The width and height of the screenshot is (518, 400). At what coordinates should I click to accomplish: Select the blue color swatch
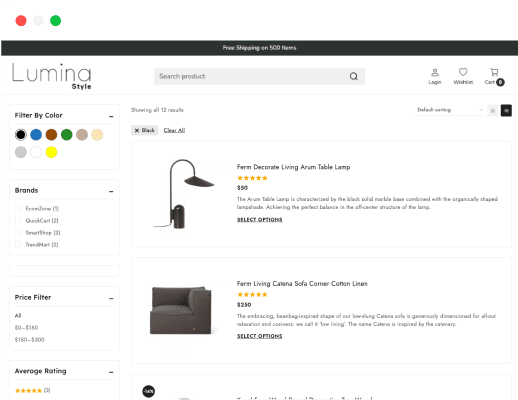36,135
